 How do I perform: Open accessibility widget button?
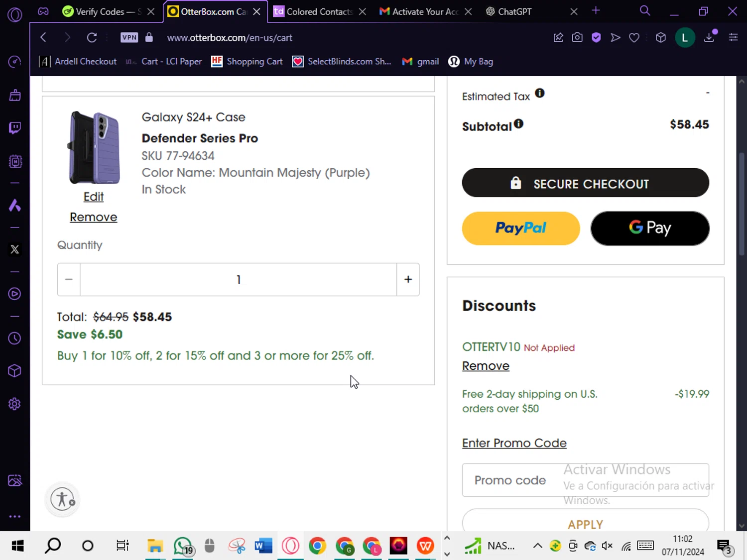pos(62,499)
